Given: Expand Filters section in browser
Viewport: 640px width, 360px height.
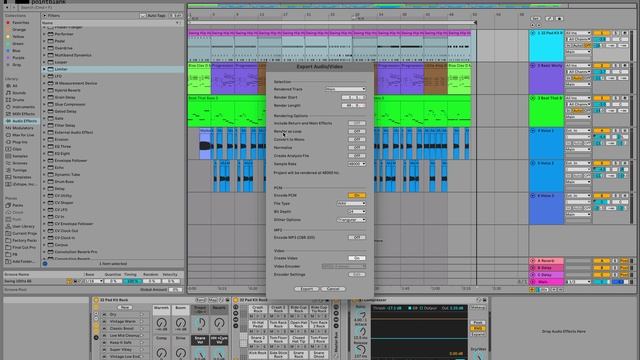Looking at the screenshot, I should click(x=44, y=16).
